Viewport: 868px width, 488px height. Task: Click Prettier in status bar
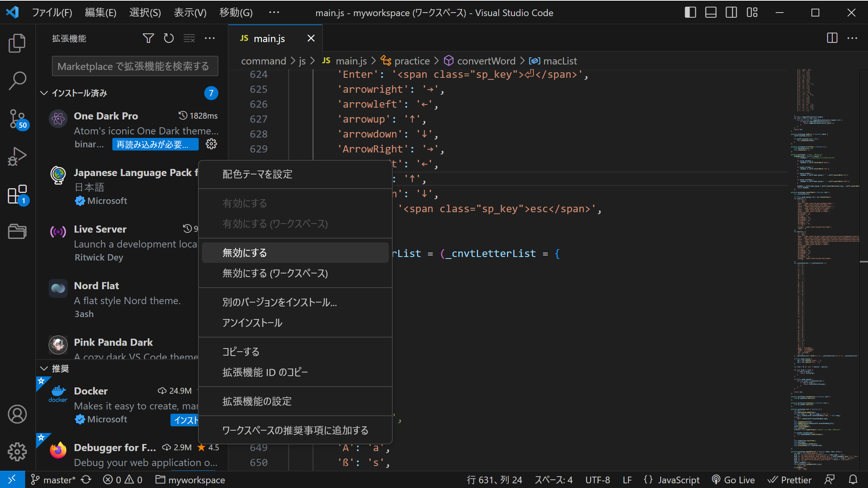click(x=789, y=480)
